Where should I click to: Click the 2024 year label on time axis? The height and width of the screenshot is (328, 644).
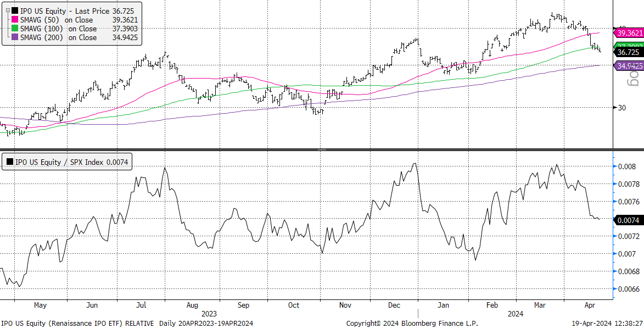tap(516, 314)
